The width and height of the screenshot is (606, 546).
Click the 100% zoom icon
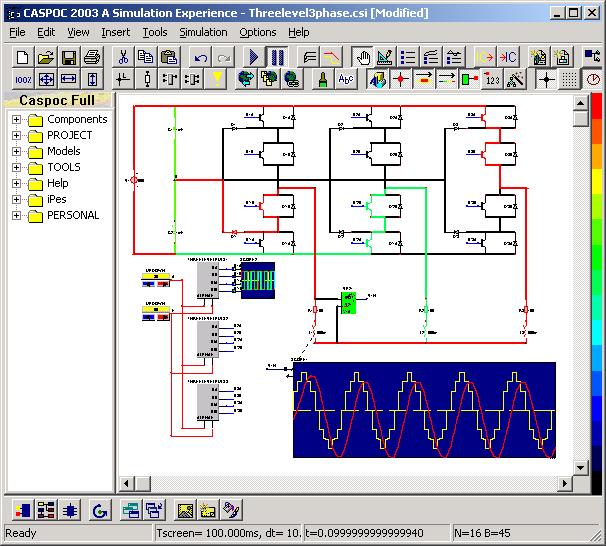pos(23,80)
